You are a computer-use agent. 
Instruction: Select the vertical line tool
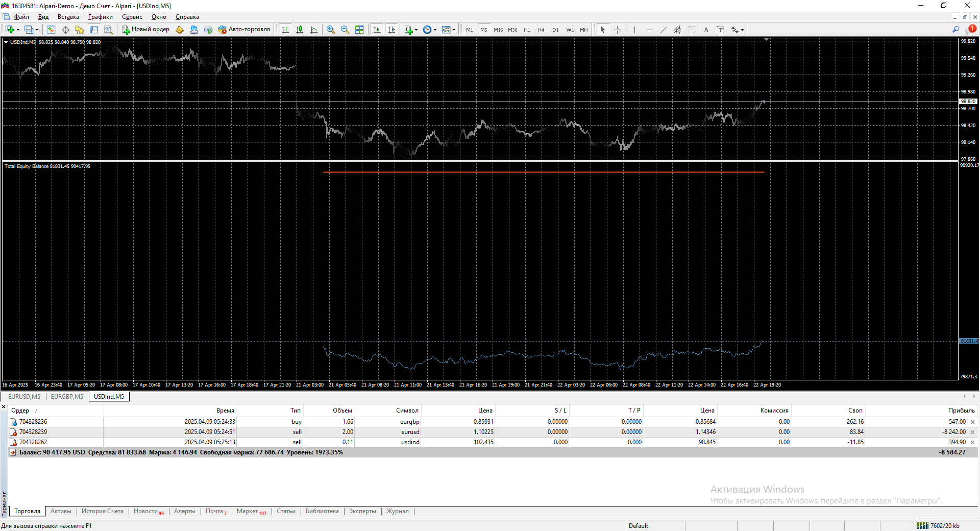[x=634, y=30]
